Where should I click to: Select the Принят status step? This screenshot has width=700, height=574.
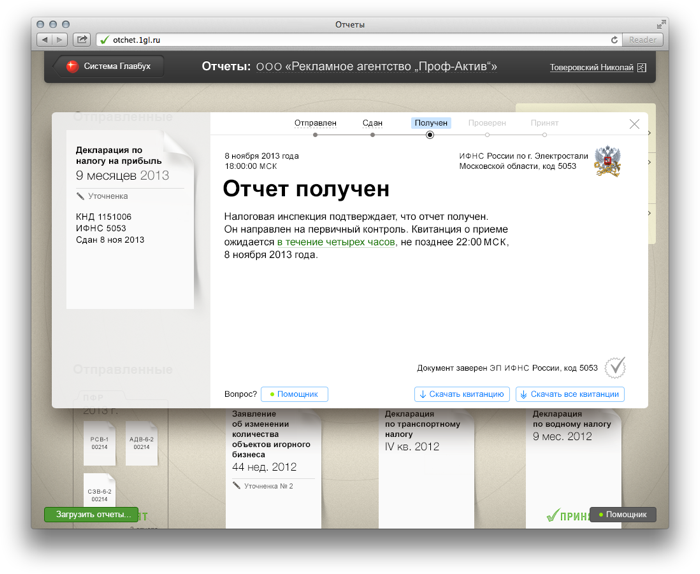545,123
